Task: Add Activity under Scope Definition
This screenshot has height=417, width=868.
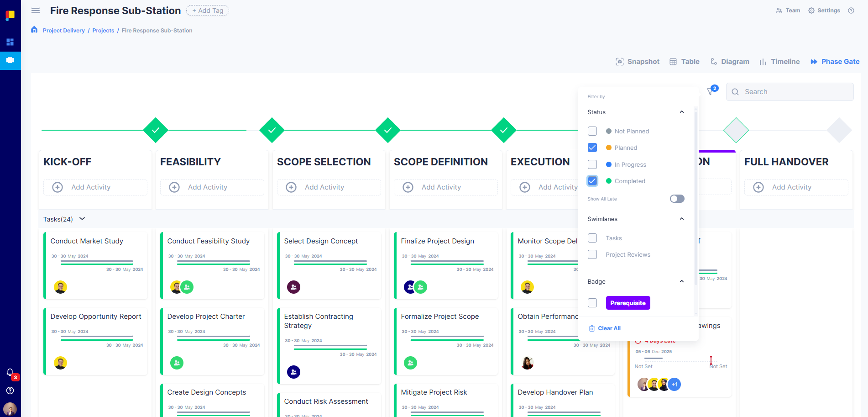Action: click(446, 187)
